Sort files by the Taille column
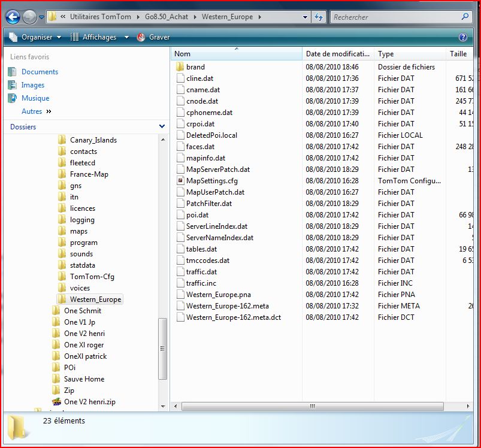The width and height of the screenshot is (481, 448). tap(459, 54)
